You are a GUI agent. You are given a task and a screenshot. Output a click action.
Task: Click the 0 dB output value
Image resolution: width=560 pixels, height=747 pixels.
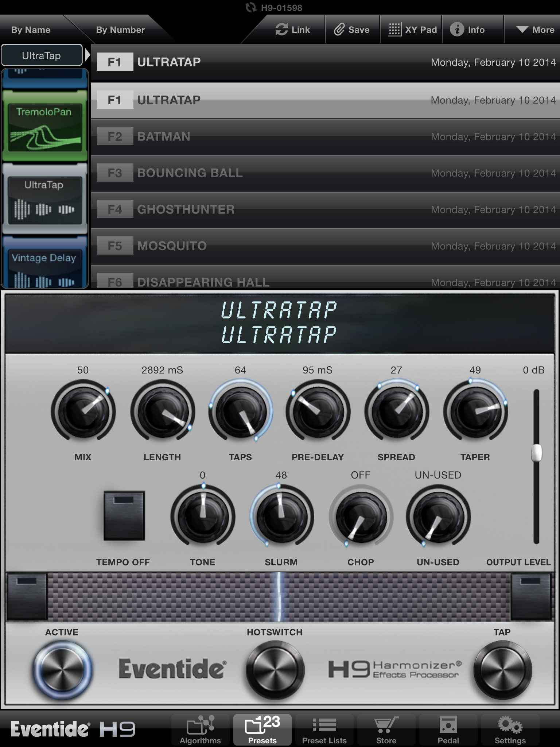pyautogui.click(x=533, y=370)
